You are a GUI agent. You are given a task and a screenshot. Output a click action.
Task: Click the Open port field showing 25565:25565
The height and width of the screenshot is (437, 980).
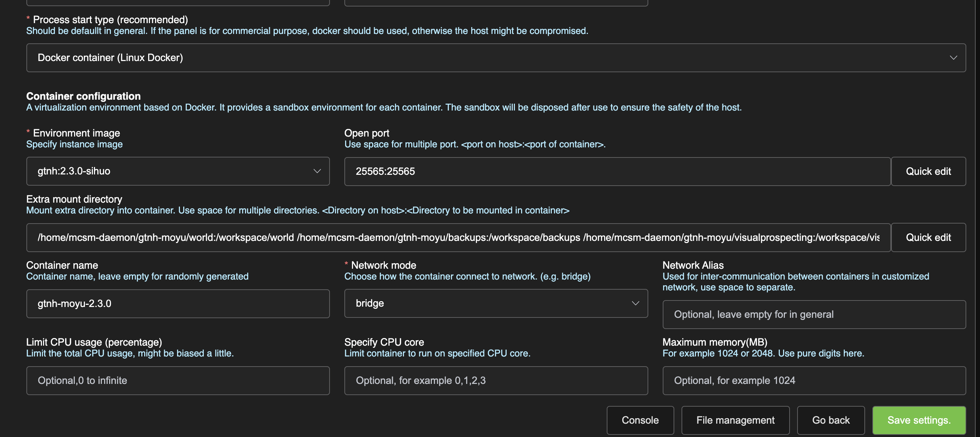616,171
